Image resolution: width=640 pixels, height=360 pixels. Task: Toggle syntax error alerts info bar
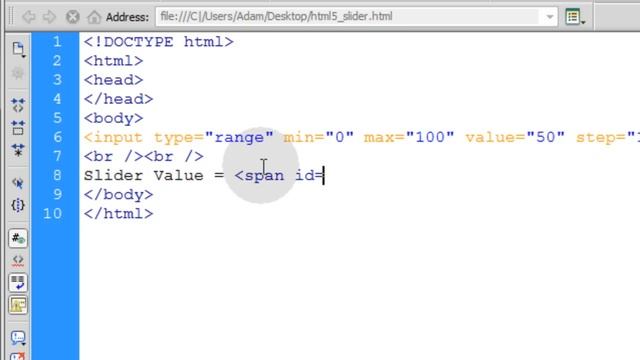pos(18,304)
